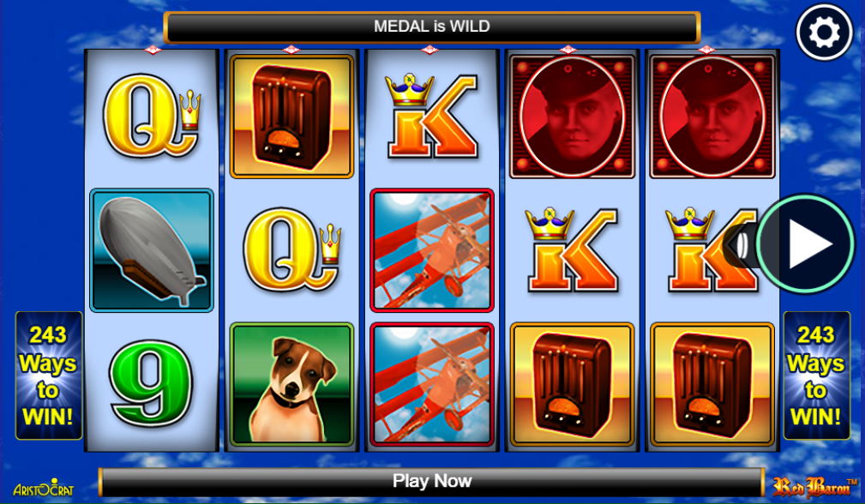Viewport: 865px width, 504px height.
Task: Click the bottom red biplane symbol
Action: [432, 384]
